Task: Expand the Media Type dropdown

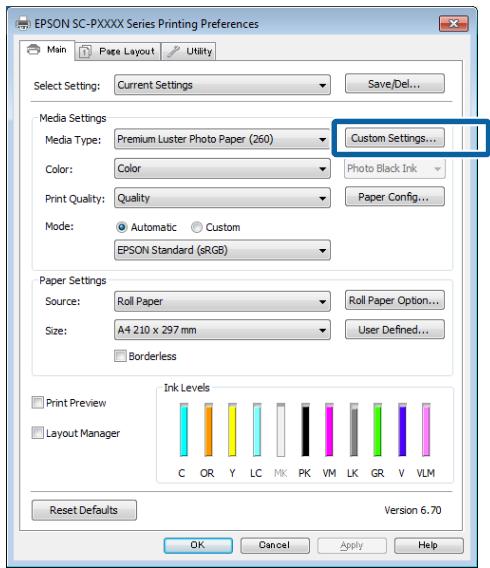Action: click(x=222, y=139)
